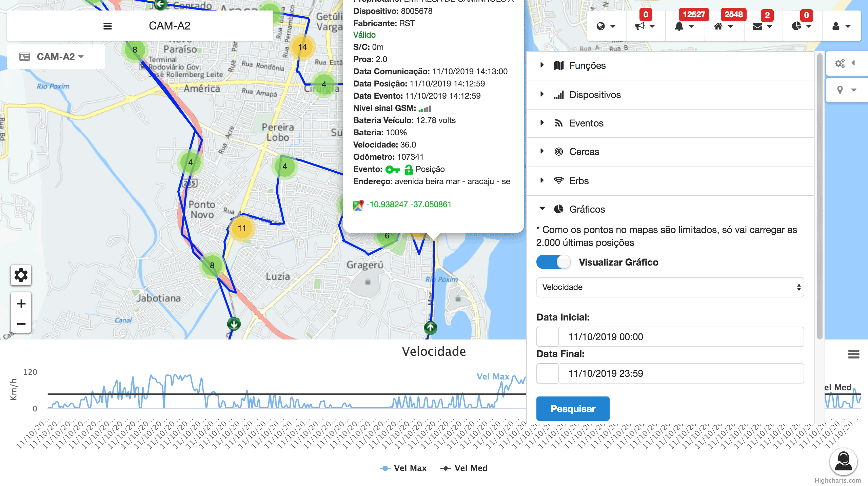Click the side panel vertical scrollbar

tap(820, 196)
